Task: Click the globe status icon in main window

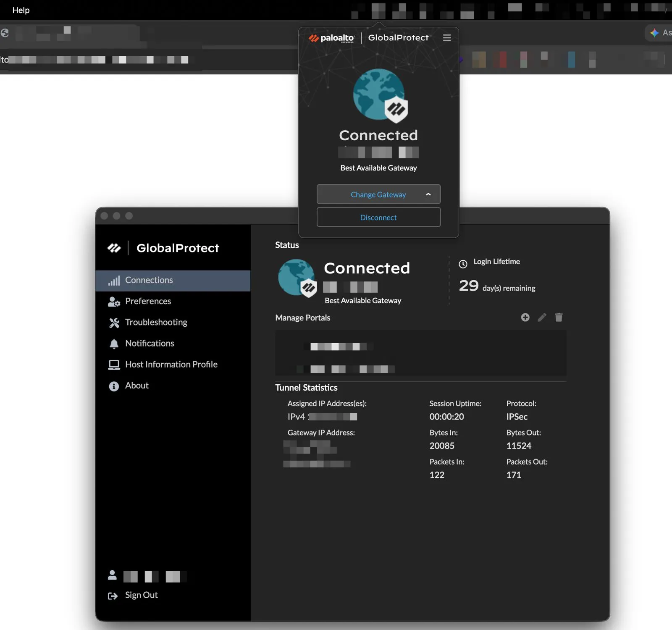Action: (297, 278)
